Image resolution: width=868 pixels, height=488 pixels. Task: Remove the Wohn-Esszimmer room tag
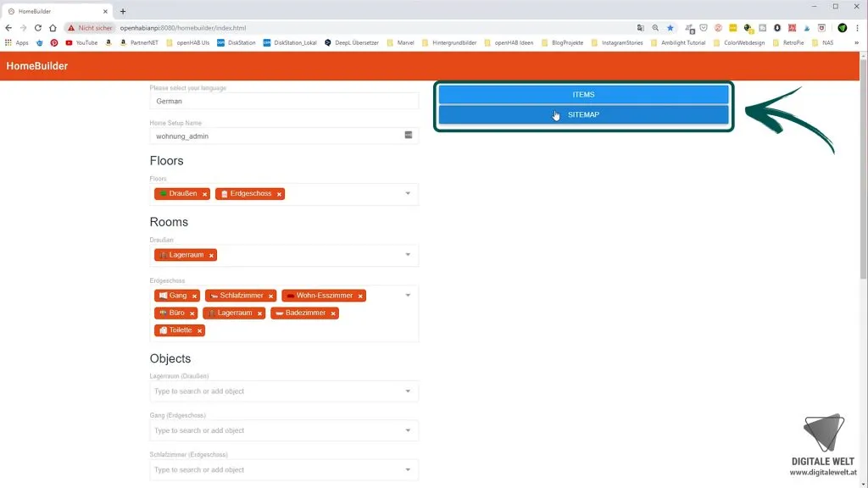coord(360,296)
